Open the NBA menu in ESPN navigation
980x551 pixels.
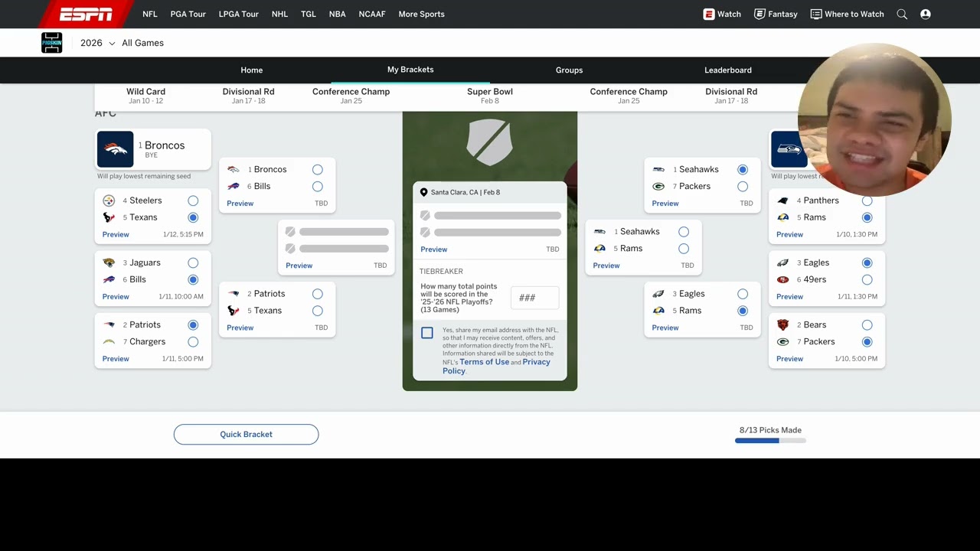[x=338, y=14]
